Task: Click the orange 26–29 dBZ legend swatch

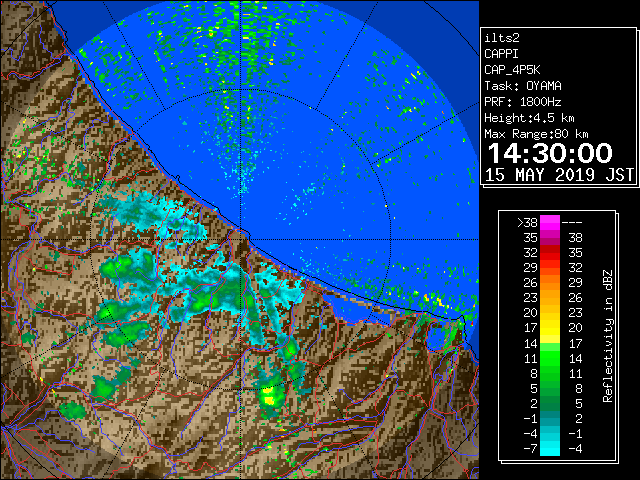Action: 550,282
